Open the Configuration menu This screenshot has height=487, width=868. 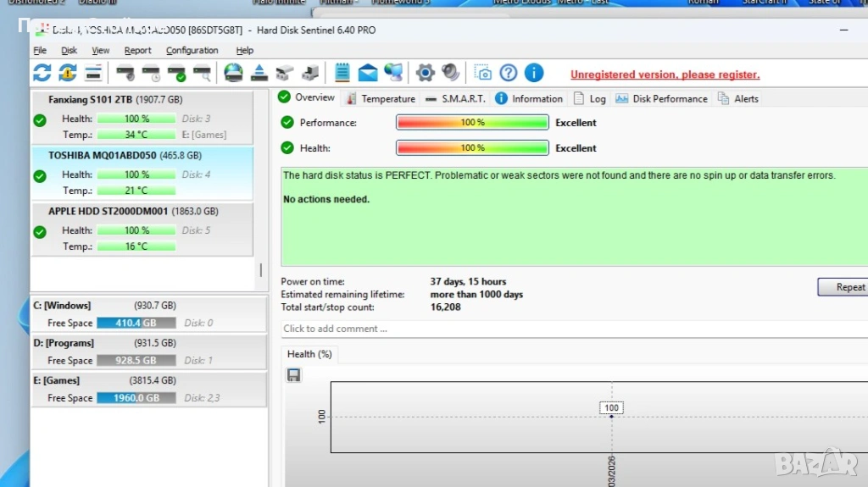coord(192,51)
